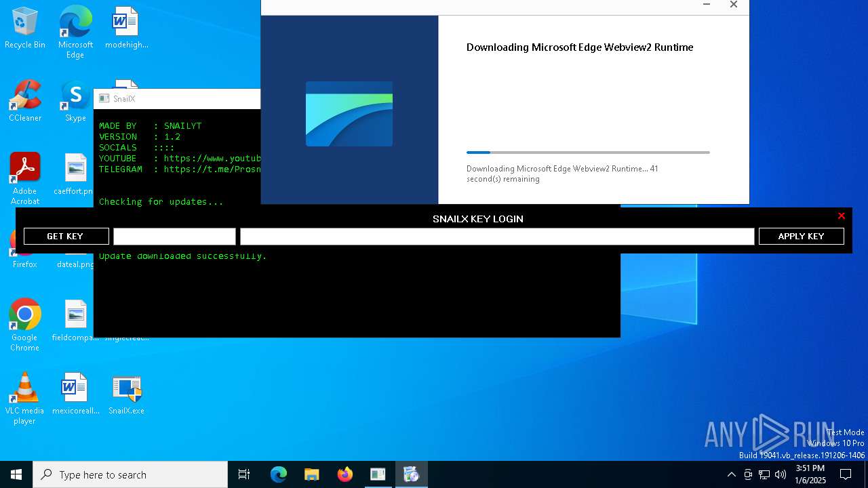868x488 pixels.
Task: Open the Windows Start menu
Action: pos(16,474)
